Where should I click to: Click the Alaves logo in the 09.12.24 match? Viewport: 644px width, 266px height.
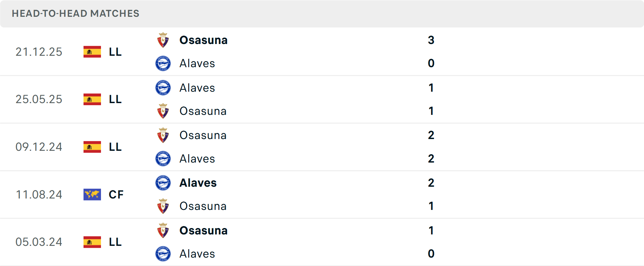163,159
